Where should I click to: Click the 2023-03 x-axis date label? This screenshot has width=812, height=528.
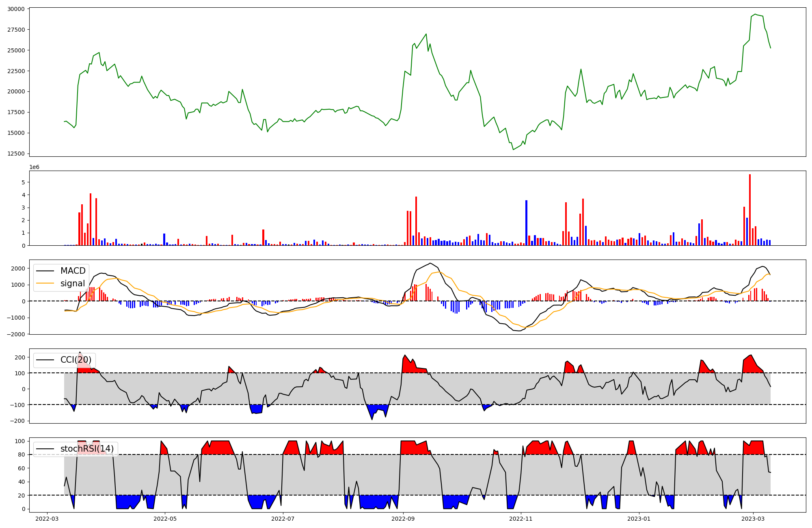click(753, 518)
